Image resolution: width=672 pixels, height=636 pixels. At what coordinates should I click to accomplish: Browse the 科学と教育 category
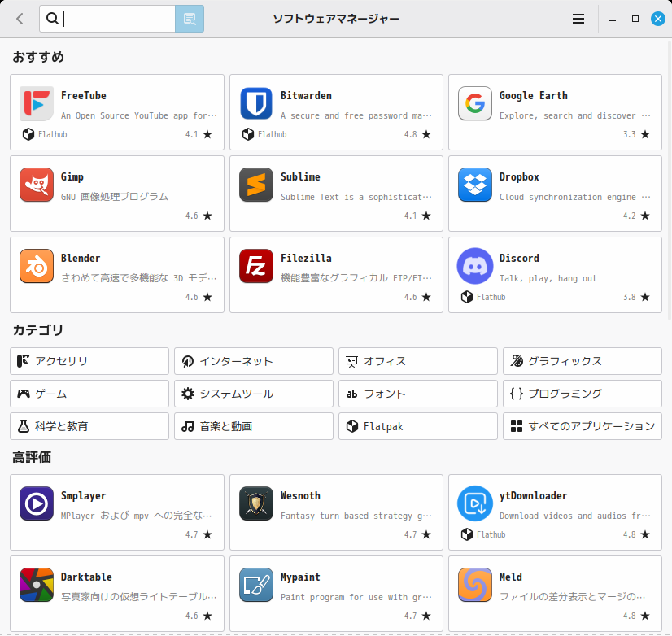tap(89, 426)
